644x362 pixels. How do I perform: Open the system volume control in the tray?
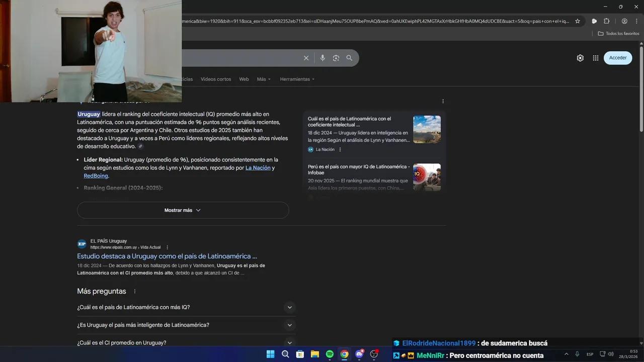tap(611, 354)
